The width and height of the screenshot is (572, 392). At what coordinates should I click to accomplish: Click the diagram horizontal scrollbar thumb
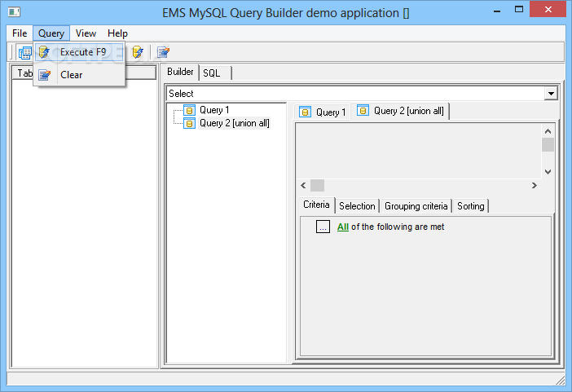317,186
